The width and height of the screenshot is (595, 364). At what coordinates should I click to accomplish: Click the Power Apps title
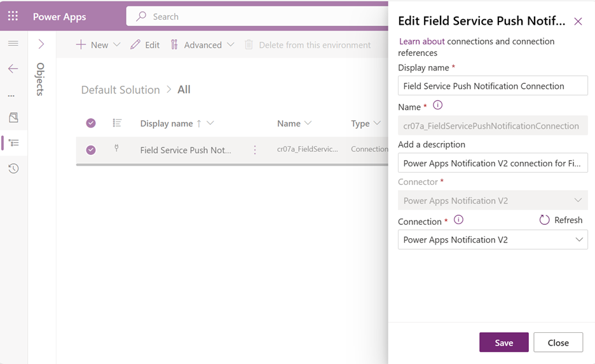click(59, 17)
